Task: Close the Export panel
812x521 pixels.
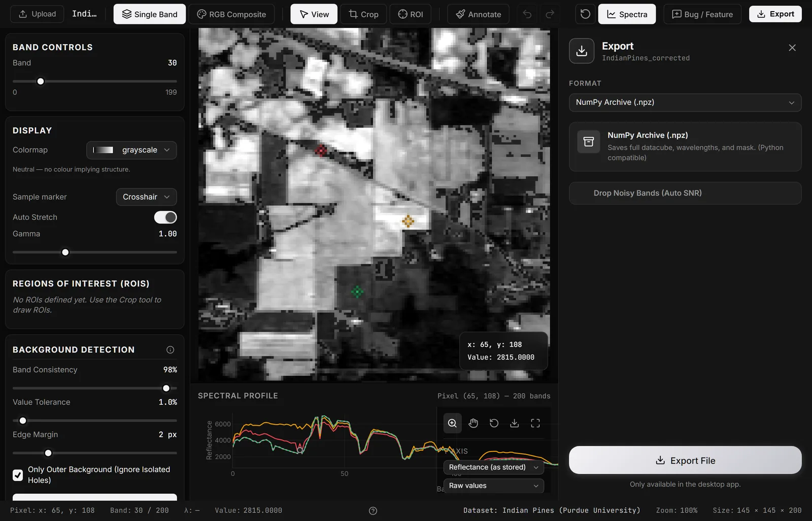Action: click(792, 48)
